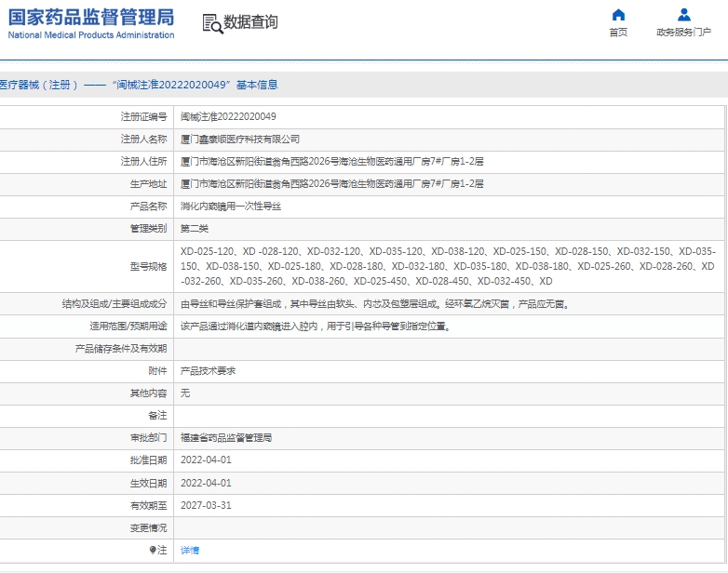The image size is (728, 573).
Task: Click attachment value 产品技术要求
Action: coord(208,371)
